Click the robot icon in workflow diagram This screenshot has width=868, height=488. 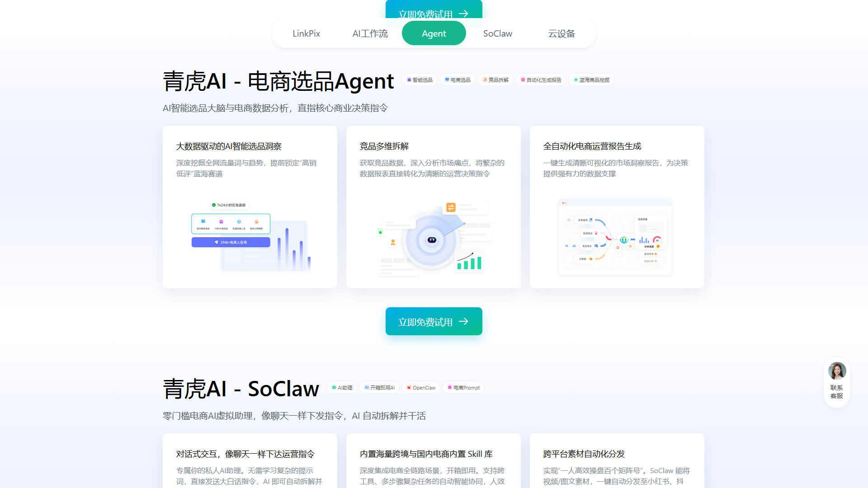point(624,240)
